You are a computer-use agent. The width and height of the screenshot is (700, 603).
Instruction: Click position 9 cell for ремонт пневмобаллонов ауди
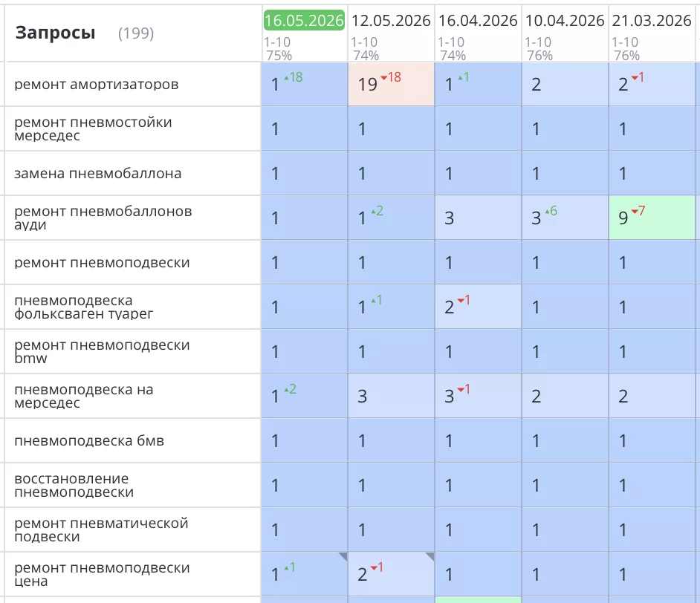point(652,218)
